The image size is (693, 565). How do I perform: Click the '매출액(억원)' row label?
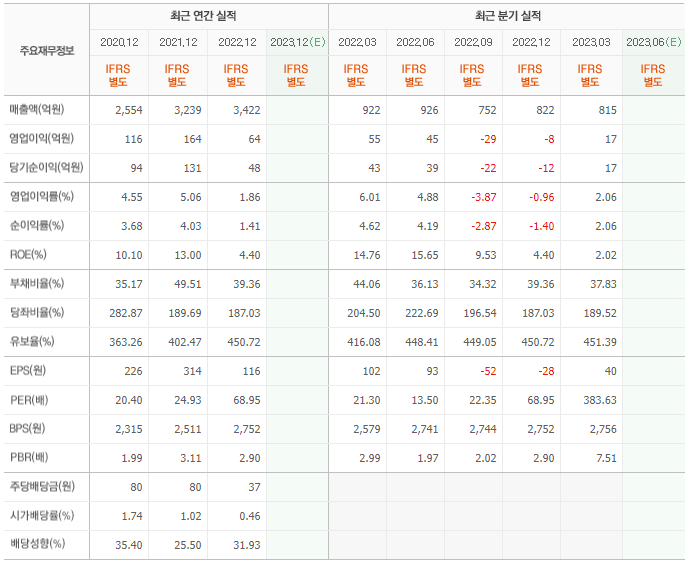coord(37,109)
